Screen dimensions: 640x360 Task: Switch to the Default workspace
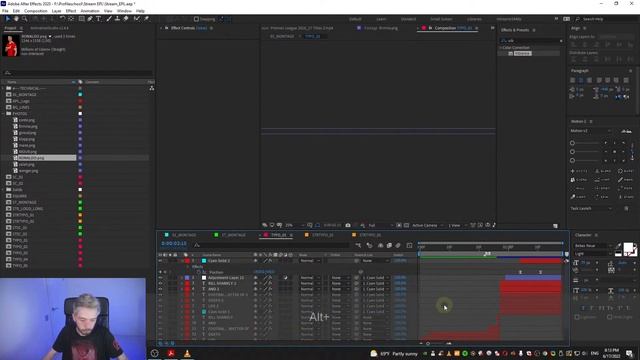coord(355,19)
